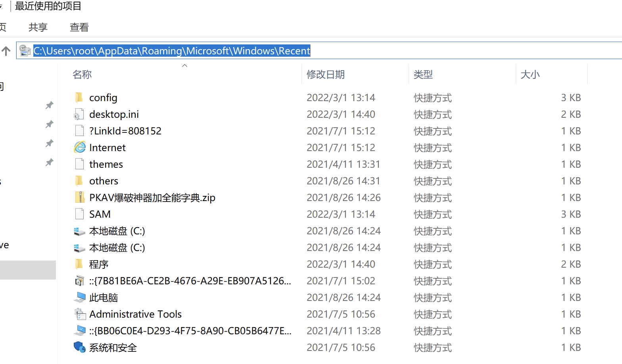Select the 程序 entry name

[x=99, y=264]
